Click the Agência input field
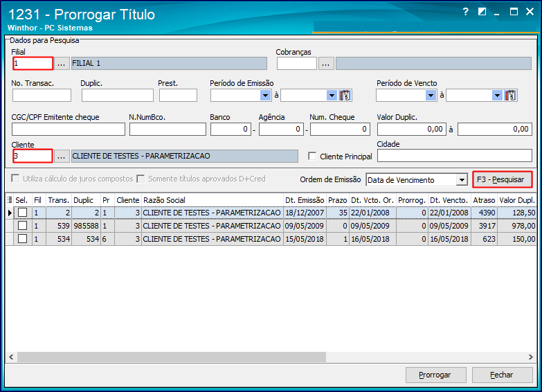 [281, 130]
